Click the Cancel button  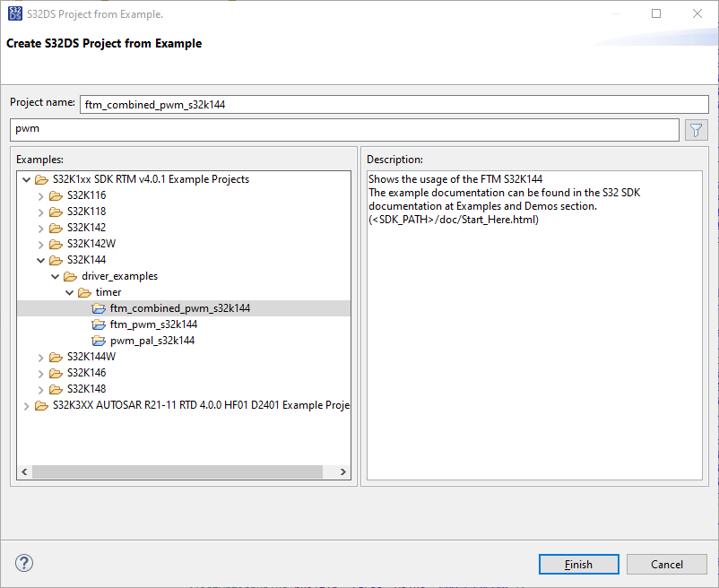666,564
